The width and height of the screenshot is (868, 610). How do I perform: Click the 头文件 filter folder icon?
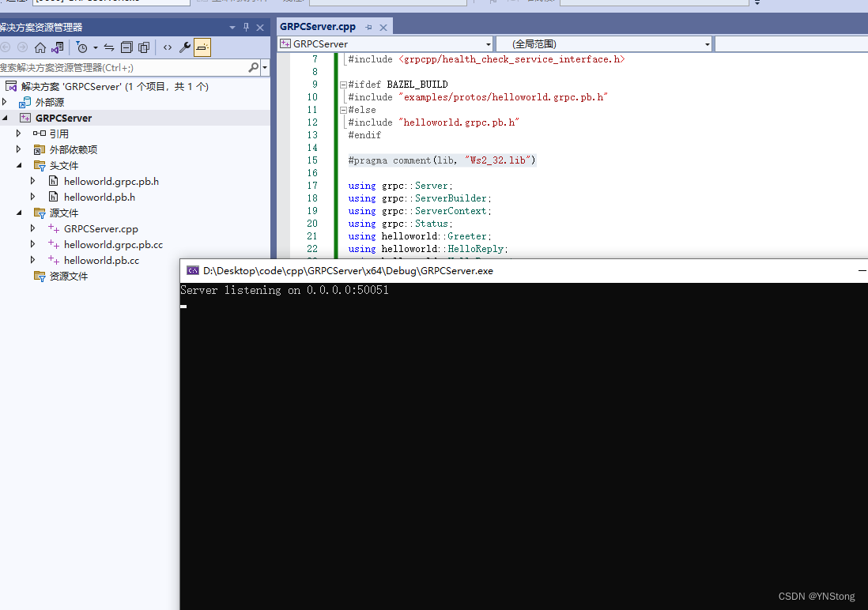pyautogui.click(x=40, y=165)
